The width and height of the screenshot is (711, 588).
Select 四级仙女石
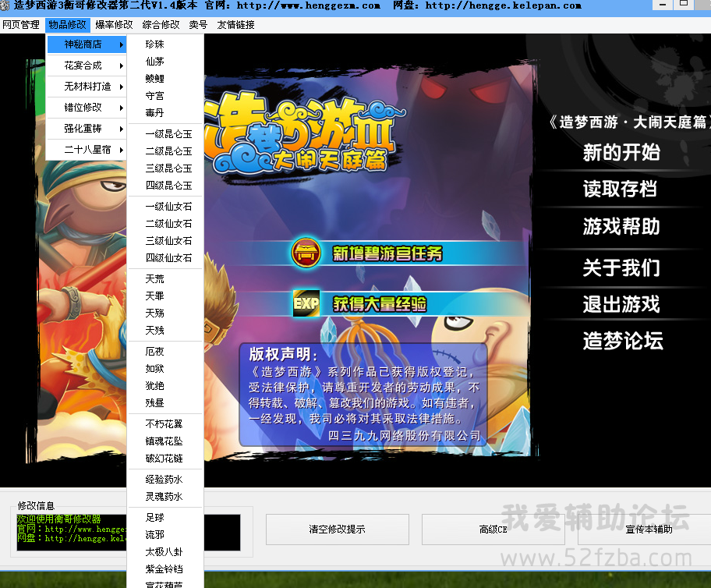(165, 257)
